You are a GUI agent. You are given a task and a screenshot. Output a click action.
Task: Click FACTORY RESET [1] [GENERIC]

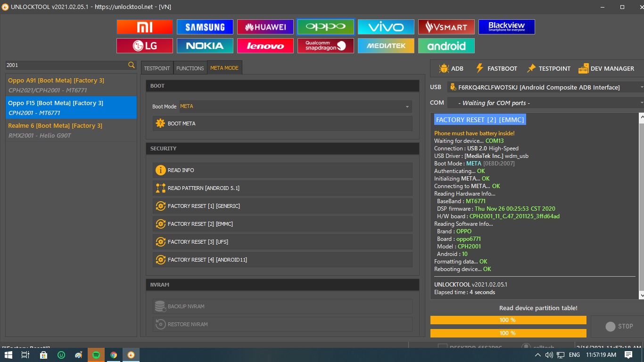click(282, 206)
